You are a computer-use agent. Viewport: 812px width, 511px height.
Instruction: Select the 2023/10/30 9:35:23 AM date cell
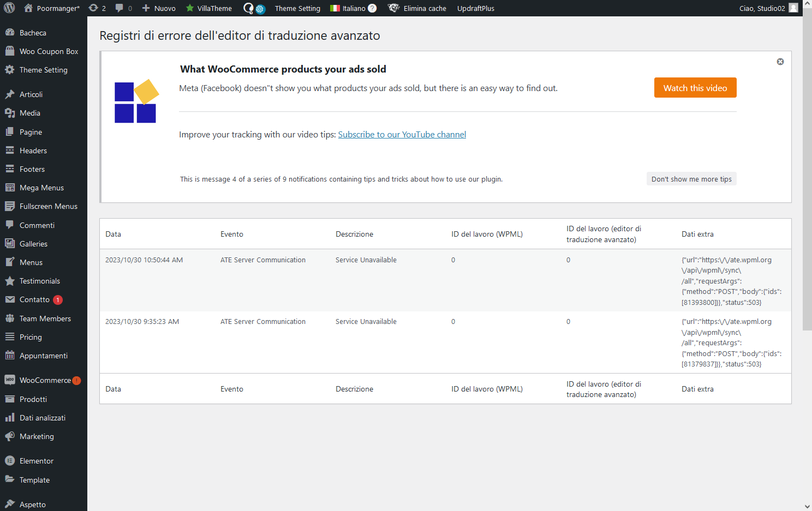[x=142, y=322]
